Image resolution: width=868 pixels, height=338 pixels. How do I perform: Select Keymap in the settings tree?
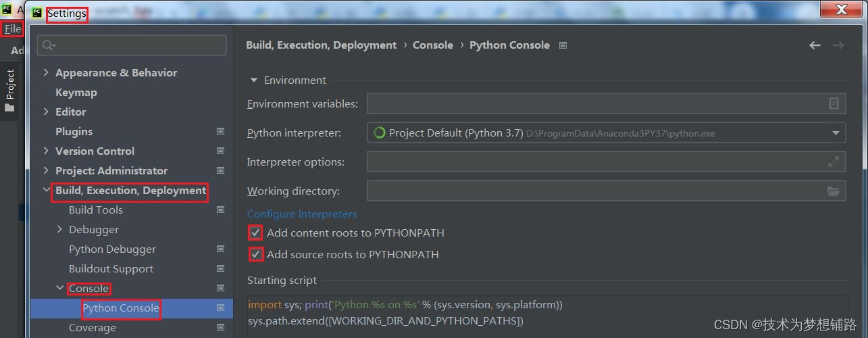pos(76,92)
